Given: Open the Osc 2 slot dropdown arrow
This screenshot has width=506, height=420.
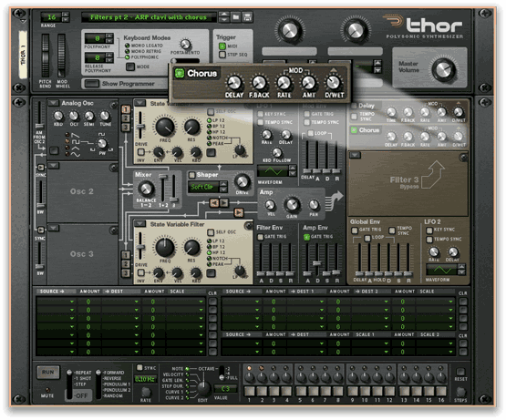Looking at the screenshot, I should [x=53, y=166].
